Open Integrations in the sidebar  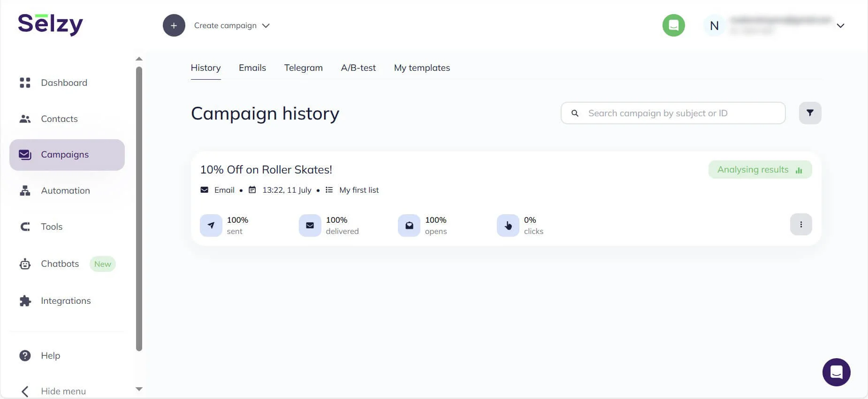click(67, 301)
